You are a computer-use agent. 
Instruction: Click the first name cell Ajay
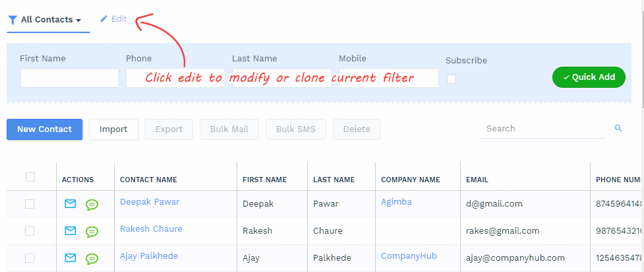pos(251,258)
